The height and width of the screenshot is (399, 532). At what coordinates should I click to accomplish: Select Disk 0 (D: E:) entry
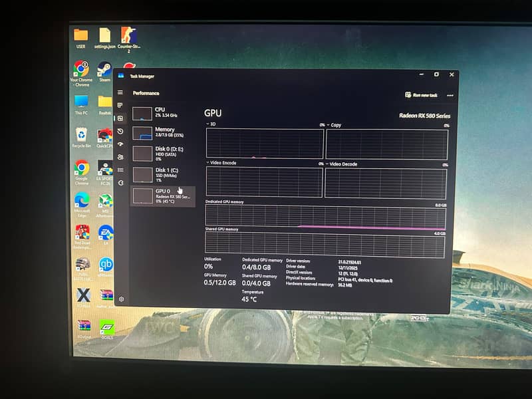pyautogui.click(x=162, y=154)
